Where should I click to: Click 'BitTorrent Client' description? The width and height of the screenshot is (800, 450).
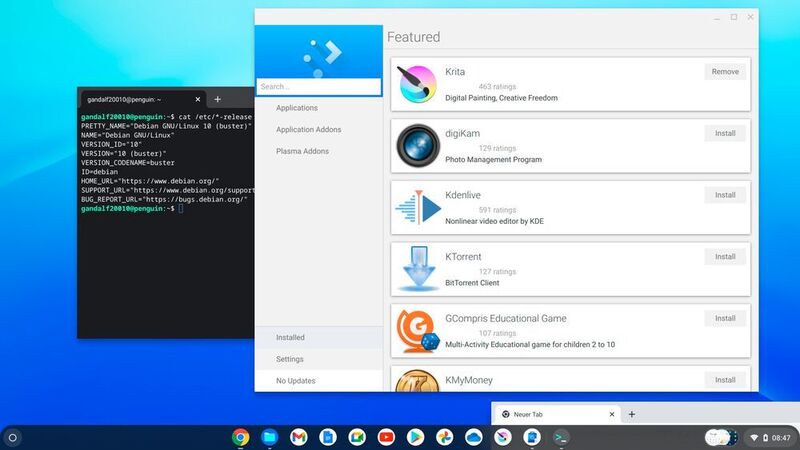point(472,283)
